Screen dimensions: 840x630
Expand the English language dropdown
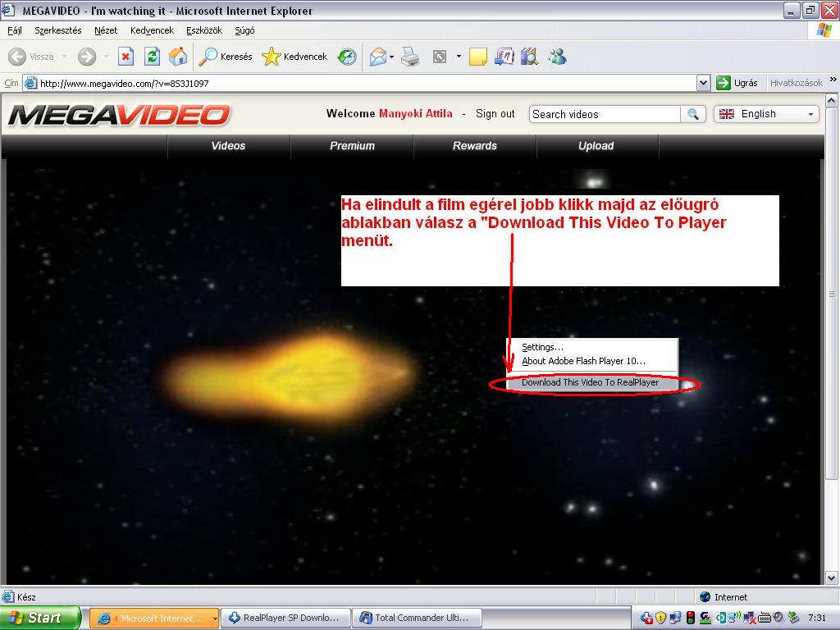[766, 114]
